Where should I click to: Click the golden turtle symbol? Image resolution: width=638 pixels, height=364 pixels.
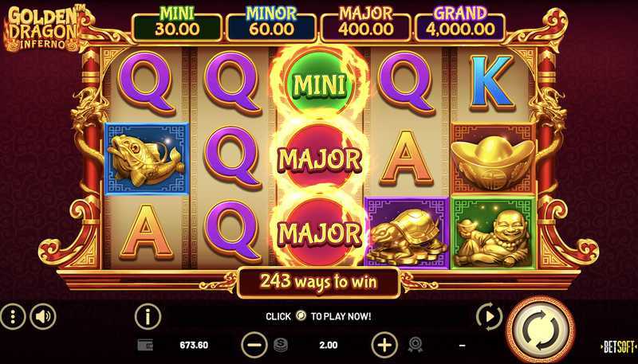coord(407,233)
